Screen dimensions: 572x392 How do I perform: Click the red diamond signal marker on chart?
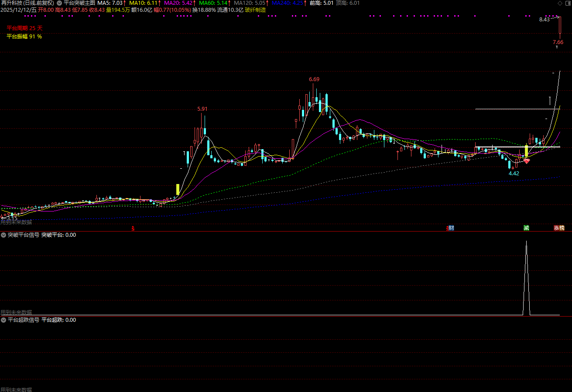tap(527, 161)
